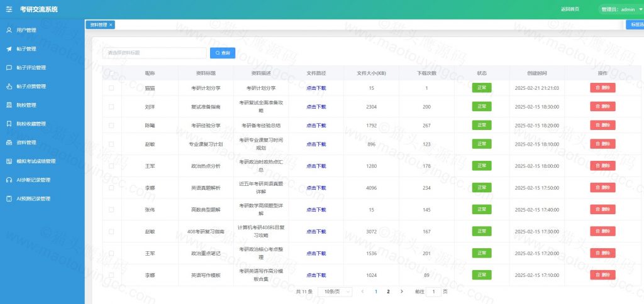Click file size value 4096

[x=371, y=188]
